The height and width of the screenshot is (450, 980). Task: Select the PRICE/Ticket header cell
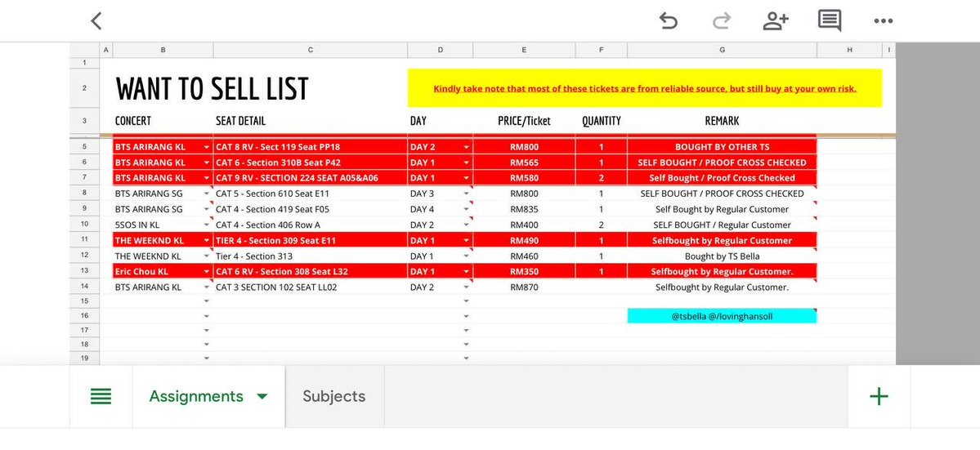pos(524,121)
